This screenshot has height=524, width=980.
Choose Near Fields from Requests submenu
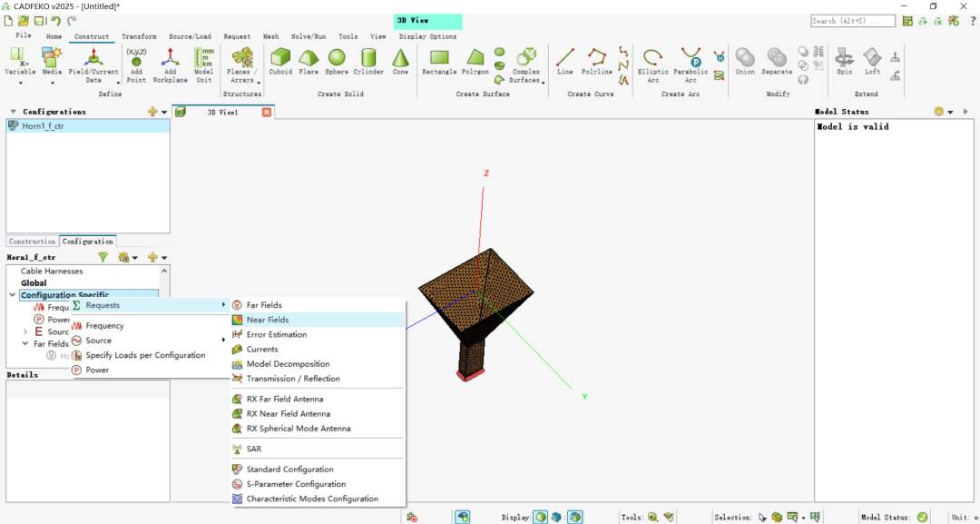click(268, 320)
